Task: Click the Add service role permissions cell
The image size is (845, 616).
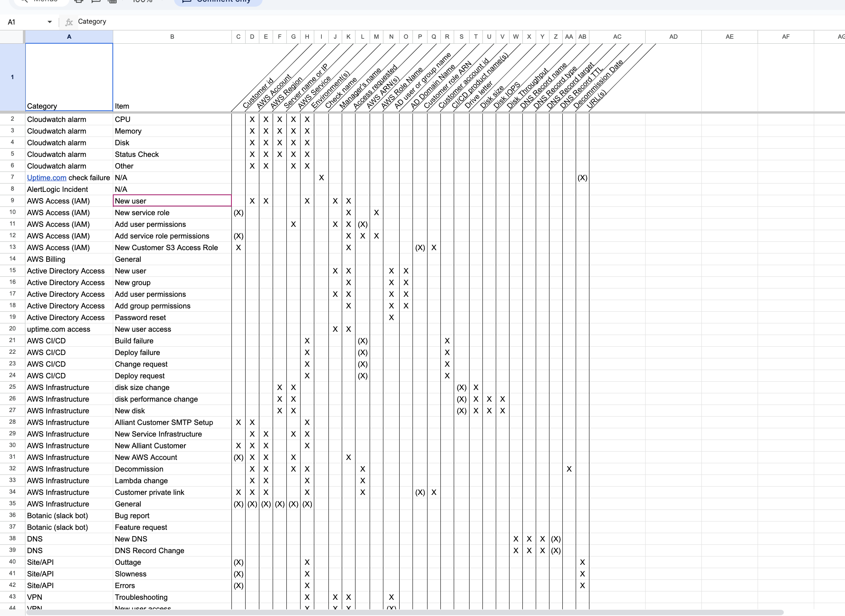Action: (x=172, y=236)
